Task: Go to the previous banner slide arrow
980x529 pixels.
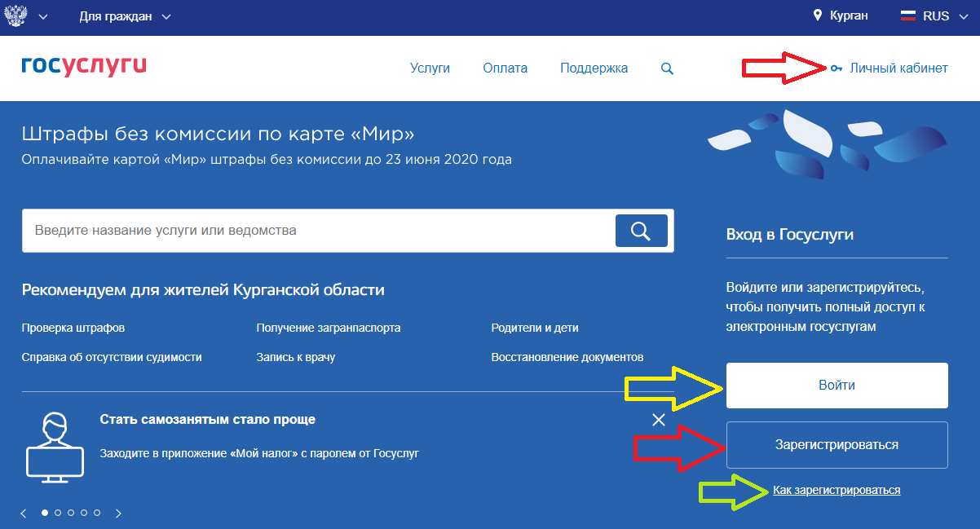Action: pos(24,514)
